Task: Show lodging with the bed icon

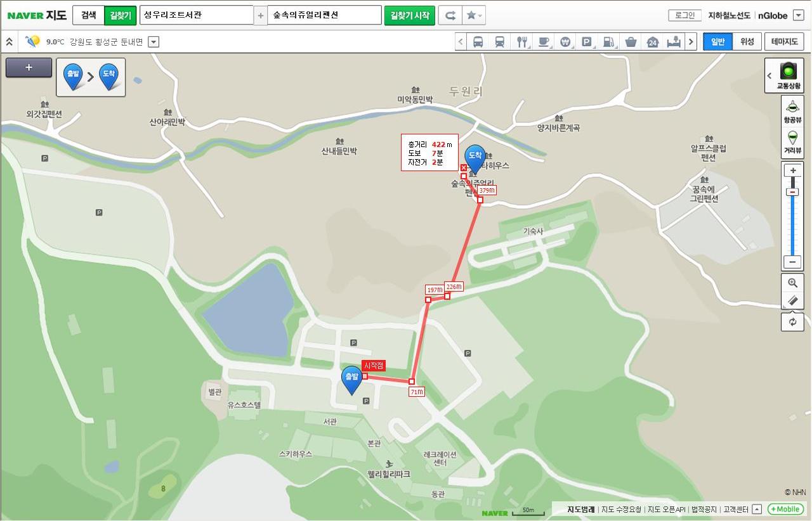Action: 673,42
